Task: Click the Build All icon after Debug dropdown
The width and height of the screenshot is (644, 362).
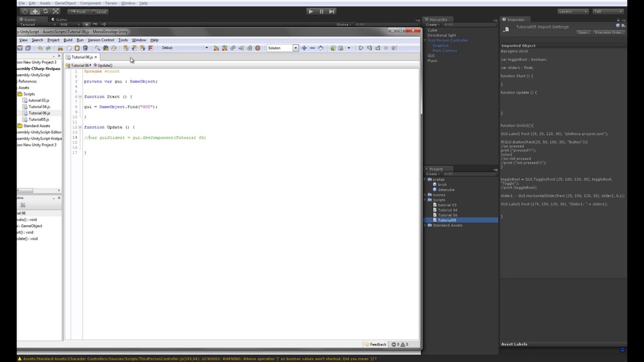Action: [x=216, y=48]
